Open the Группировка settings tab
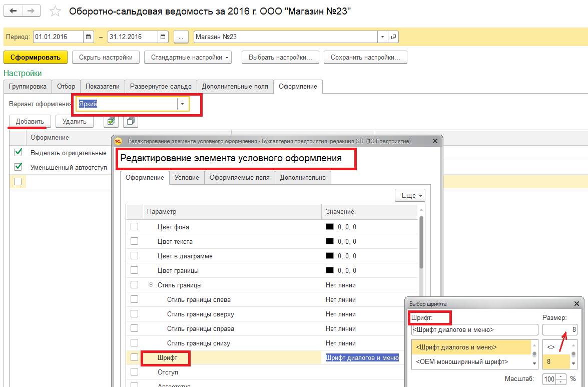 (28, 86)
